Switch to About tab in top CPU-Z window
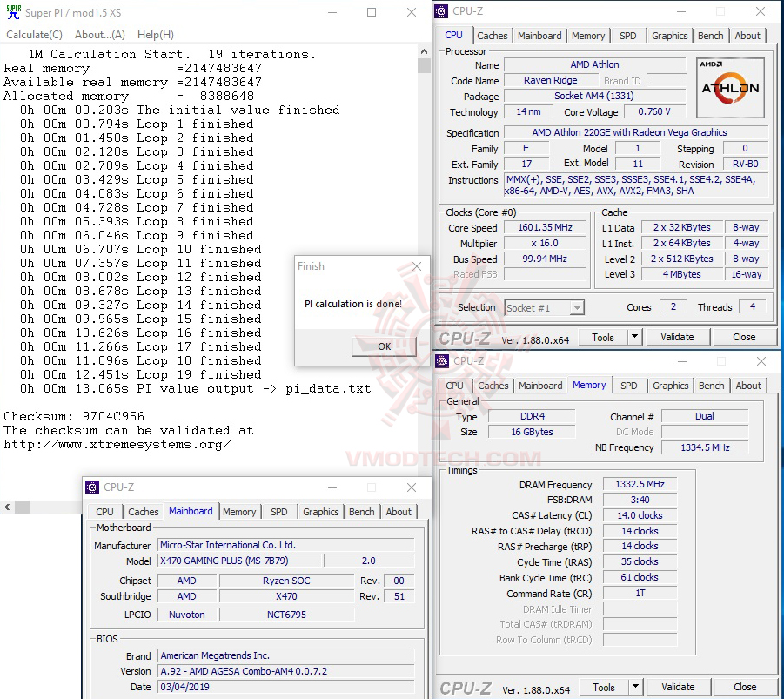The width and height of the screenshot is (784, 699). 747,36
